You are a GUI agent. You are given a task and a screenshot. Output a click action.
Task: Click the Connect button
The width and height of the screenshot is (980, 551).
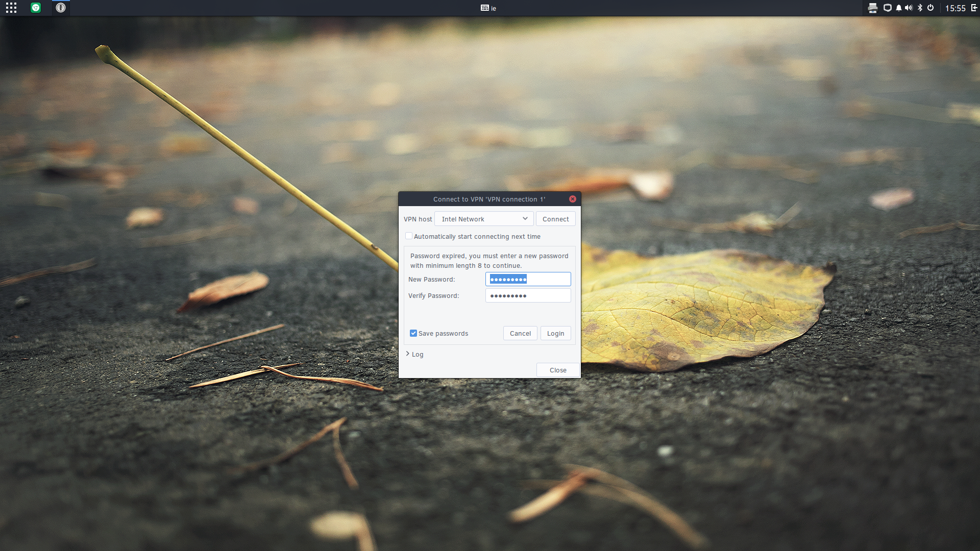[x=555, y=219]
